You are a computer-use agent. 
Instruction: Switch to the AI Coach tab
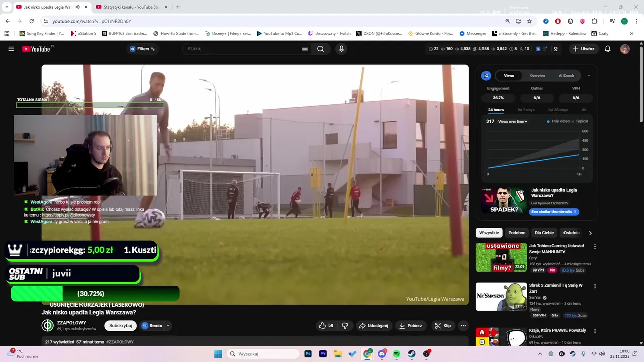[566, 76]
